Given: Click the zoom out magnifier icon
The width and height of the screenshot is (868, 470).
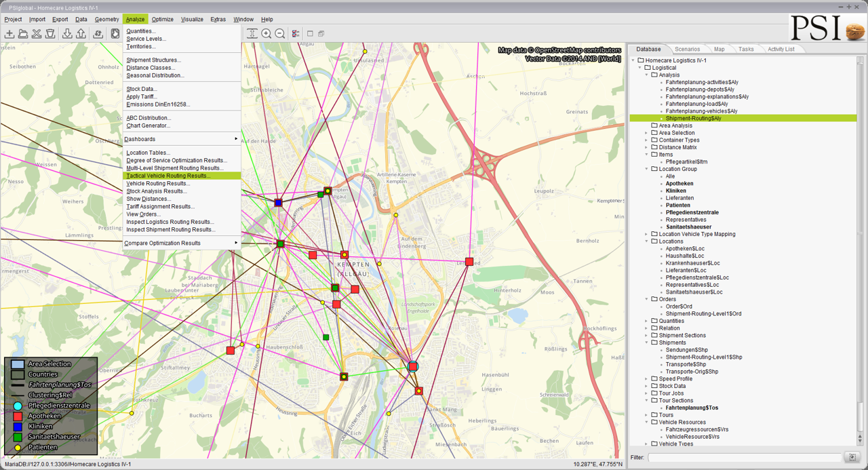Looking at the screenshot, I should point(279,34).
